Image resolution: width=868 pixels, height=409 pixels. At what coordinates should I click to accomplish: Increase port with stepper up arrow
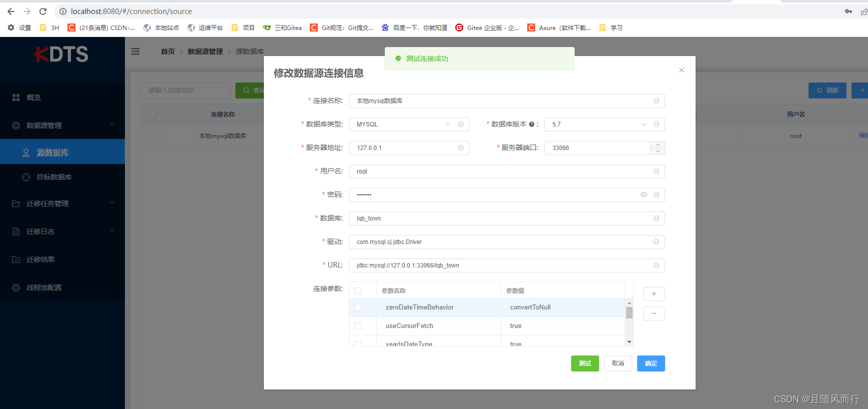658,144
